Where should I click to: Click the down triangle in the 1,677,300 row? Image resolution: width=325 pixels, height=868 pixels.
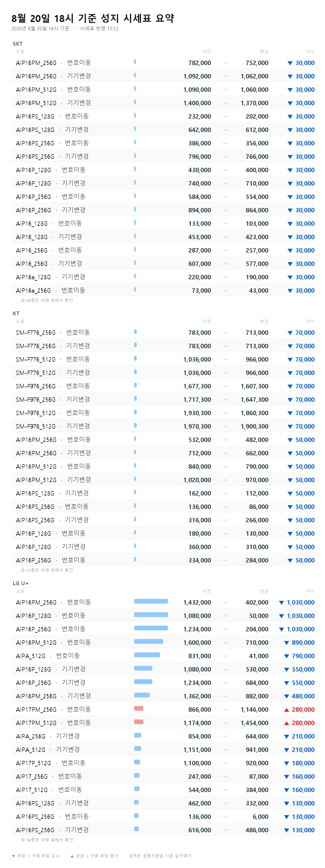290,386
